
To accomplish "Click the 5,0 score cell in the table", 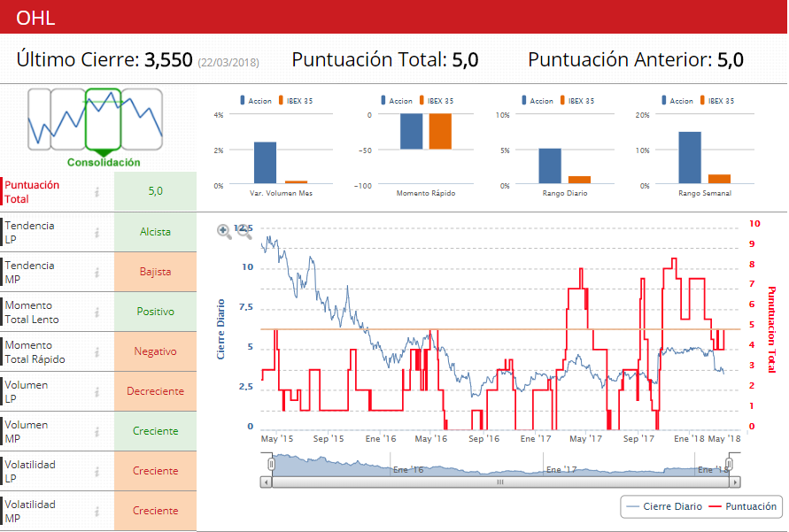I will coord(155,191).
